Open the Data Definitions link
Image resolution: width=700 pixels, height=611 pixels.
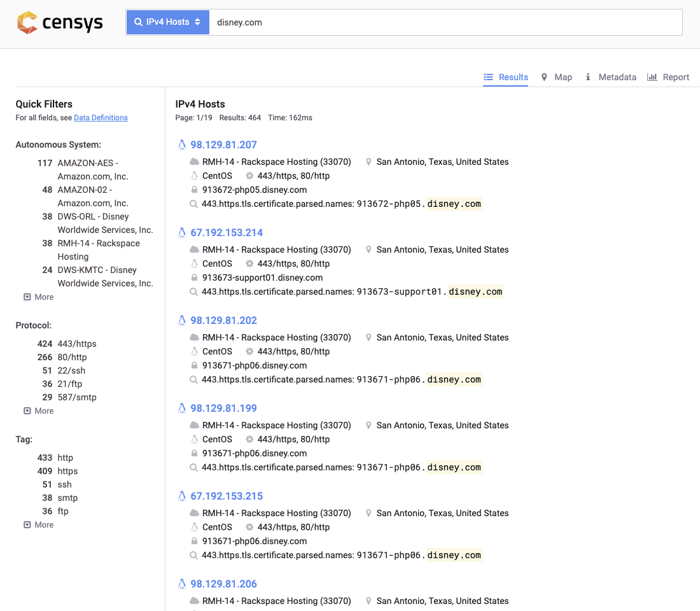click(x=101, y=118)
